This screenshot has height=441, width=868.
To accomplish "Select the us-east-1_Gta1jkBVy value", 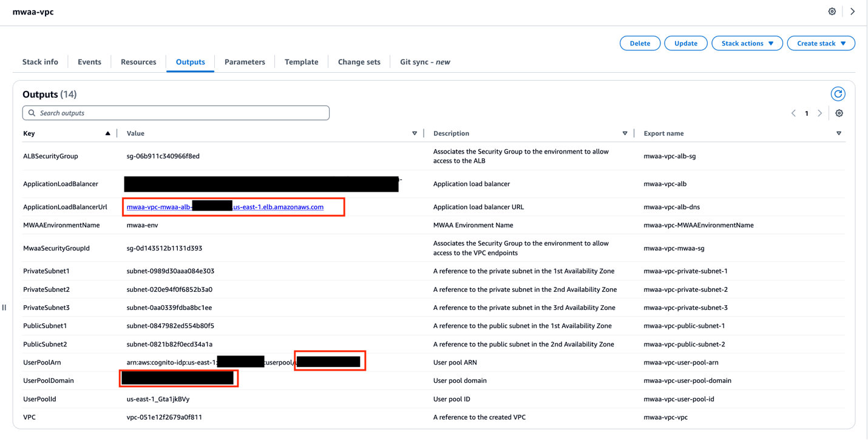I will (x=158, y=400).
